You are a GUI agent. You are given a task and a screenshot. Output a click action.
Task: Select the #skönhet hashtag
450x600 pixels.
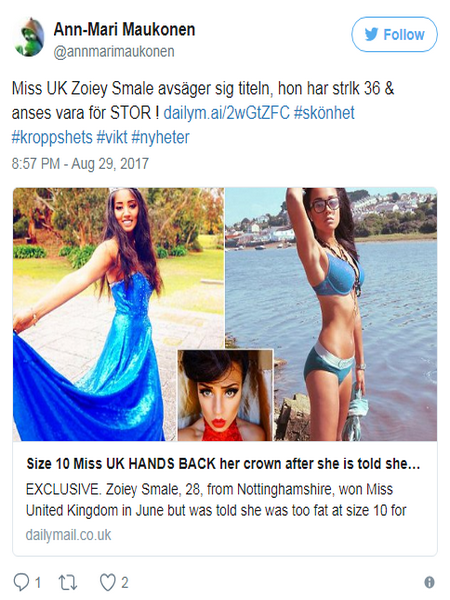tap(324, 113)
